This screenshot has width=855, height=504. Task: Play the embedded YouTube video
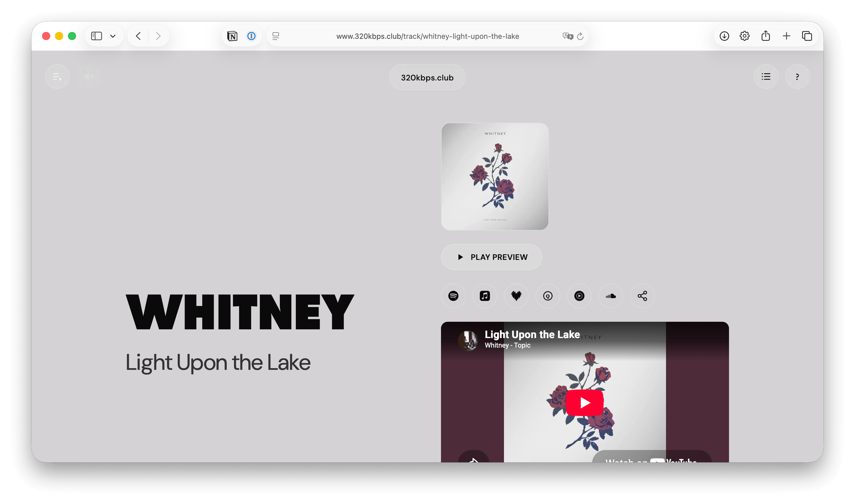(x=584, y=403)
